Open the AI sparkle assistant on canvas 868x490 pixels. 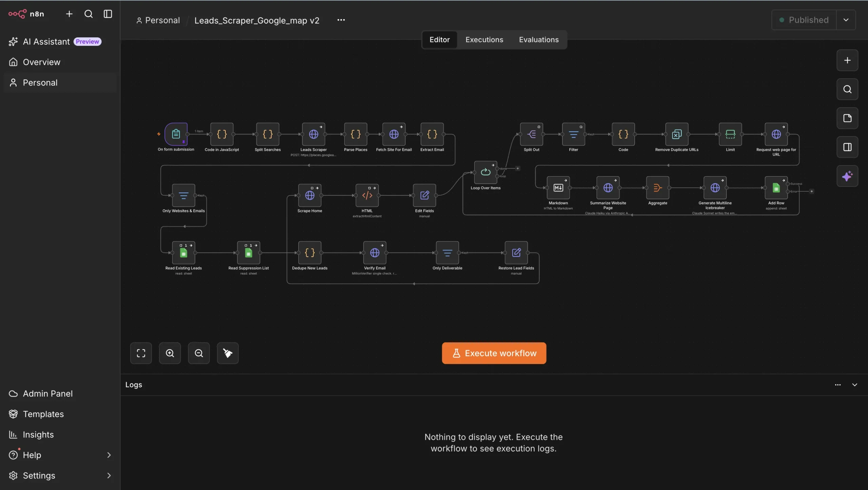tap(847, 176)
